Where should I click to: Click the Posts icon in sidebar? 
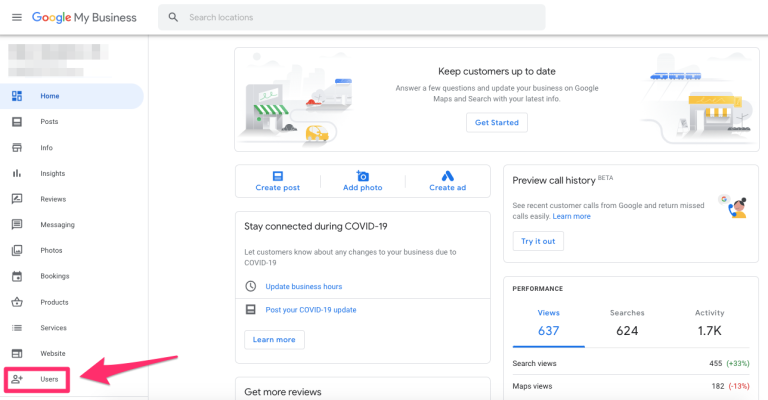click(17, 122)
